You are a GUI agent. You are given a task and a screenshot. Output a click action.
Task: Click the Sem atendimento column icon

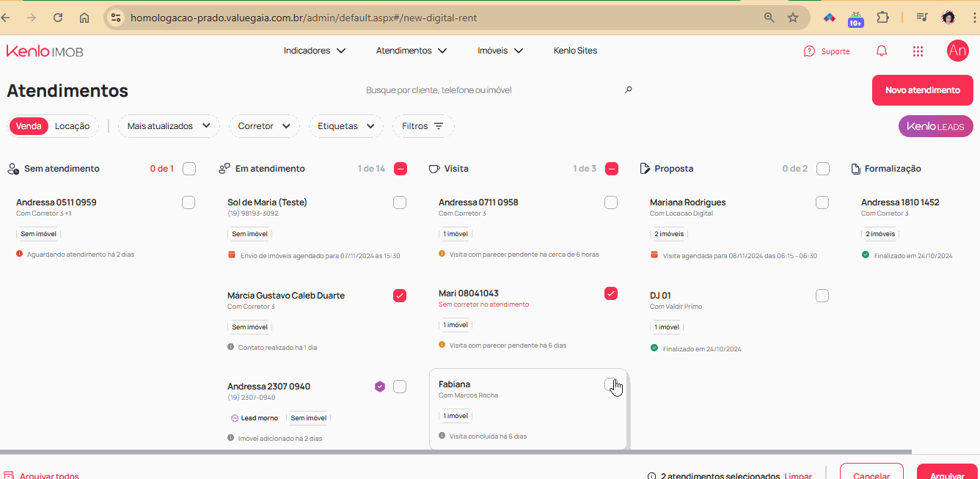click(x=13, y=169)
